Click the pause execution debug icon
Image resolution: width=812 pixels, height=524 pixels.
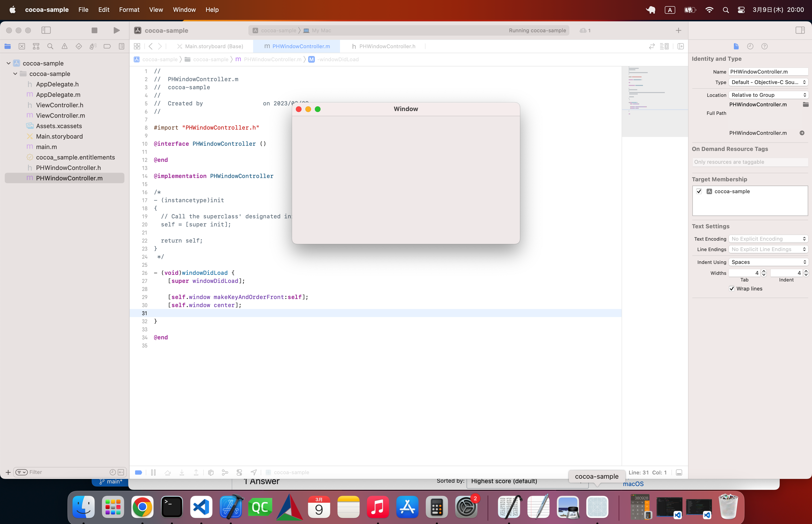pos(153,472)
